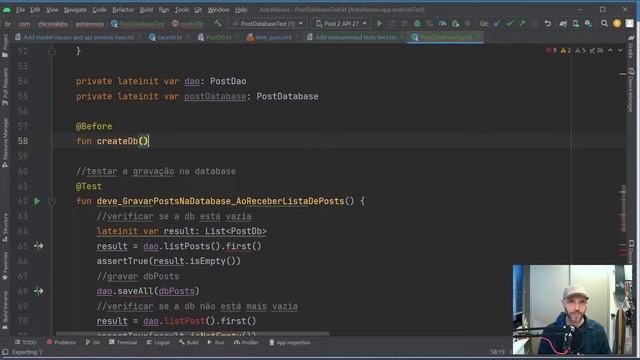Viewport: 640px width, 360px height.
Task: Click the 'Expecting' status bar message
Action: point(27,352)
